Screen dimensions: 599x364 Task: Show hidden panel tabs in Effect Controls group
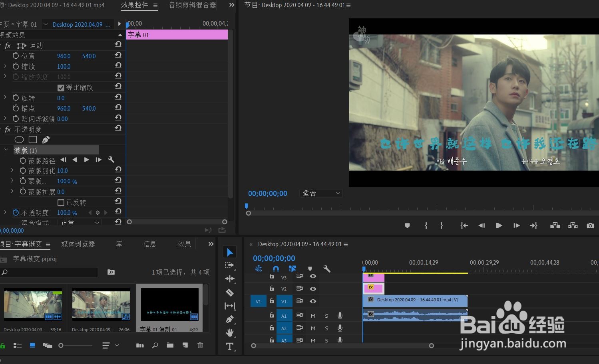click(x=231, y=5)
